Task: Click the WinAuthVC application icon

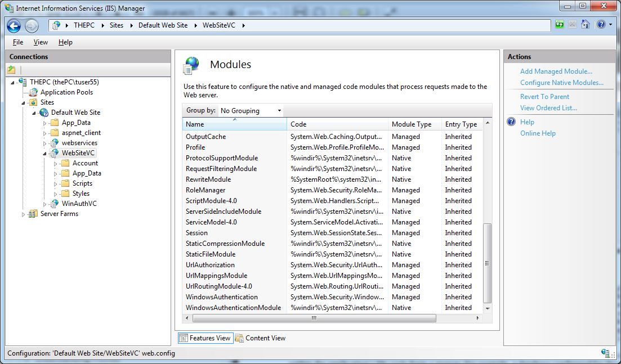Action: (x=55, y=204)
